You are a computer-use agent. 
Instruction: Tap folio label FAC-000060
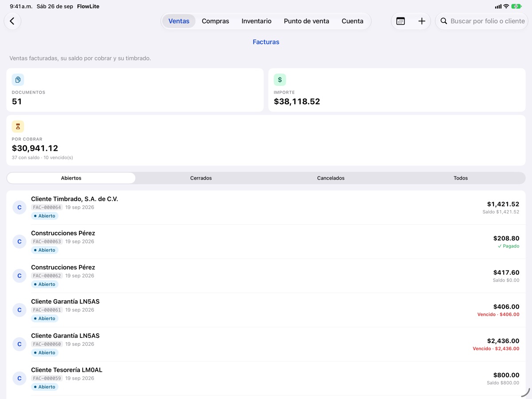pos(47,344)
